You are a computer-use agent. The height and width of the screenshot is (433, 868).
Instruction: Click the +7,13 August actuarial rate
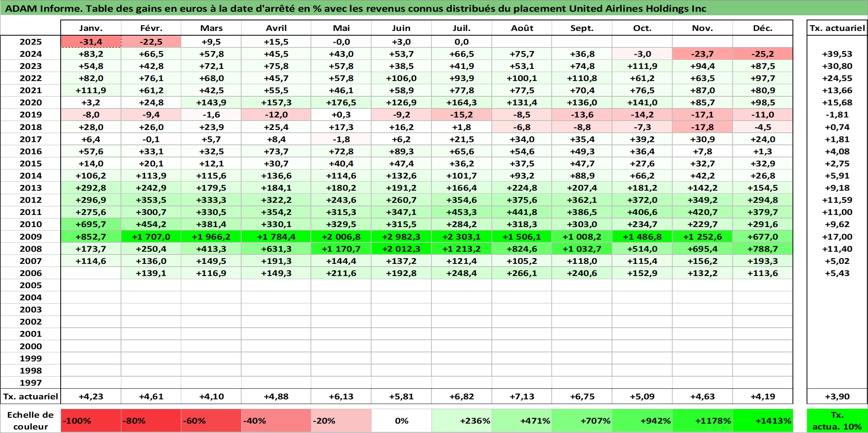[522, 396]
